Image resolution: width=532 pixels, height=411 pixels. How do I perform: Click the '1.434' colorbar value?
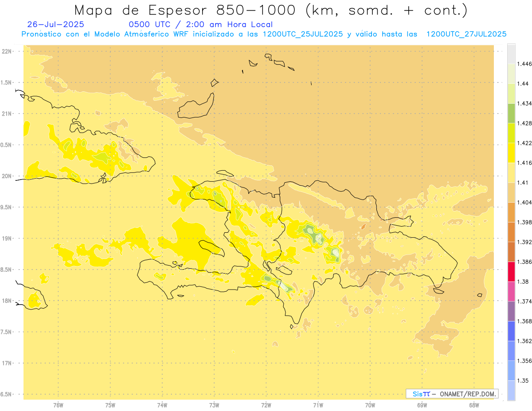pos(525,103)
